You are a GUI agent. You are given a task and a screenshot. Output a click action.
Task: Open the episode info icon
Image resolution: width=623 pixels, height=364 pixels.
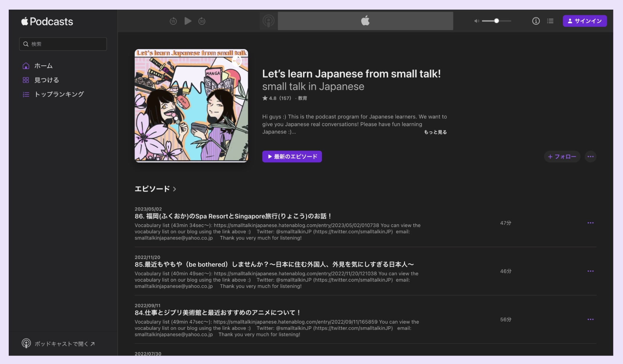(x=536, y=21)
